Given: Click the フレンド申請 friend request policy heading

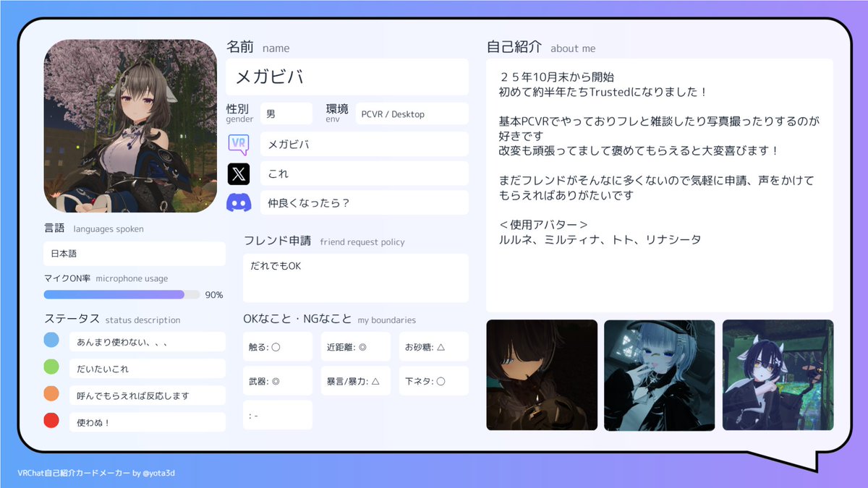Looking at the screenshot, I should (324, 241).
